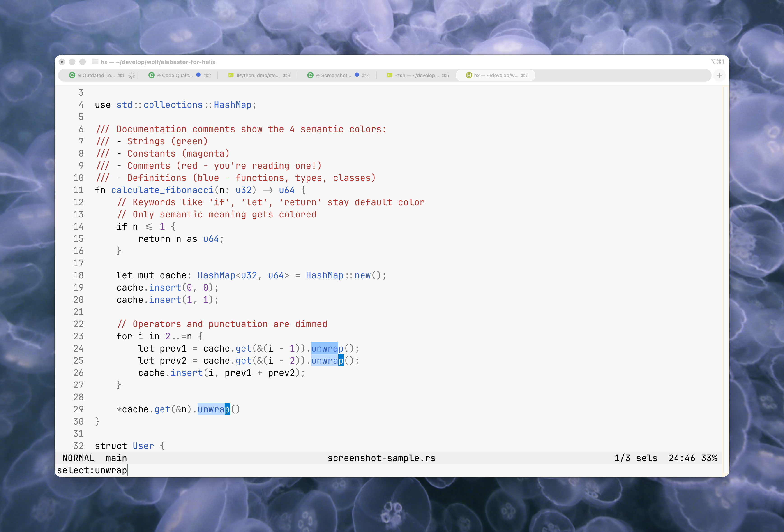This screenshot has height=532, width=784.
Task: Click the blue dot on Code Quality tab
Action: 198,75
